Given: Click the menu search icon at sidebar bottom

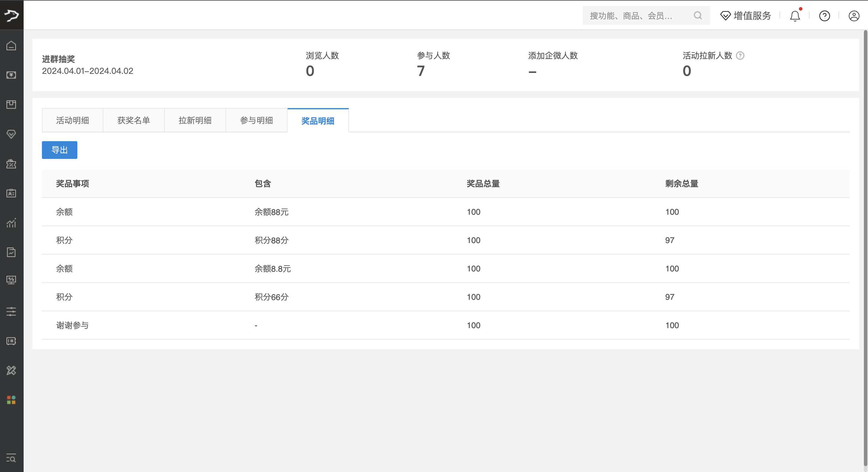Looking at the screenshot, I should (11, 458).
